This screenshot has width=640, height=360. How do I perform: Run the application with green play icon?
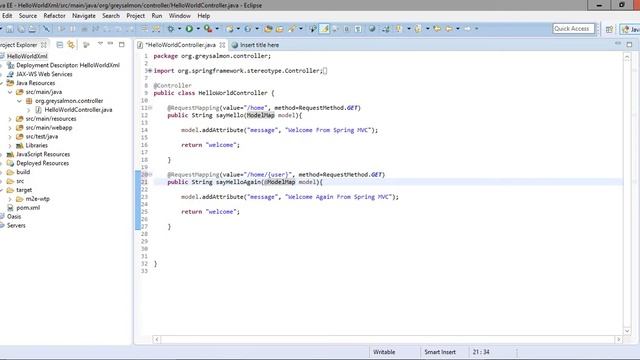pos(189,29)
